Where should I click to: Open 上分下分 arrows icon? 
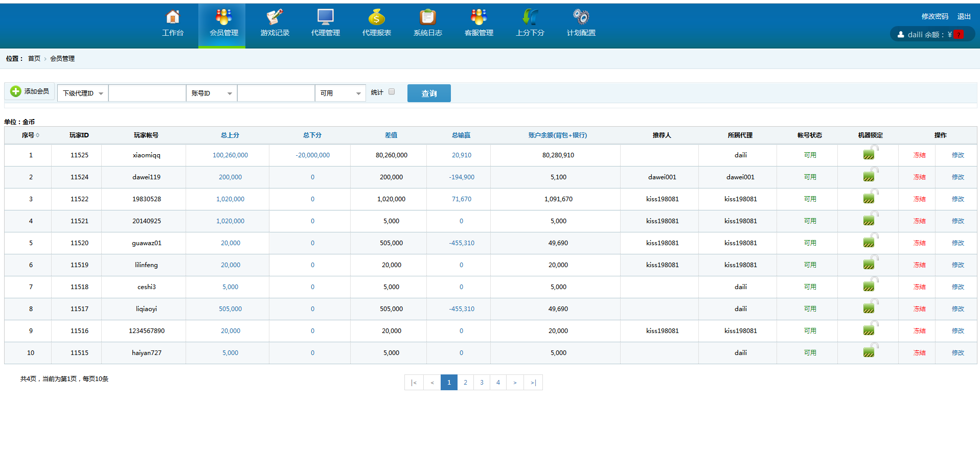(x=530, y=18)
